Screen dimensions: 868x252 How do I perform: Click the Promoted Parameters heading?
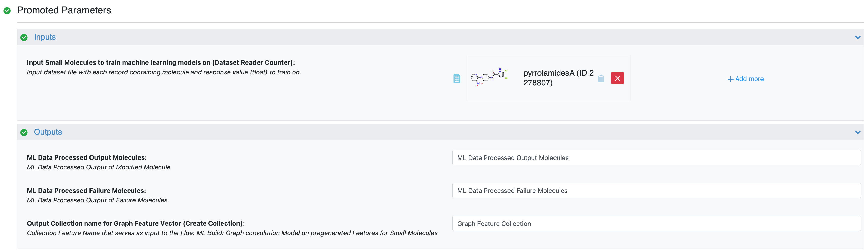click(x=64, y=10)
